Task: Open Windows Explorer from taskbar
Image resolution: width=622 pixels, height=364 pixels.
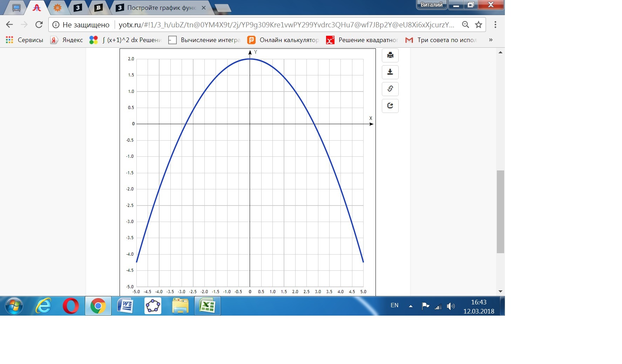Action: coord(180,306)
